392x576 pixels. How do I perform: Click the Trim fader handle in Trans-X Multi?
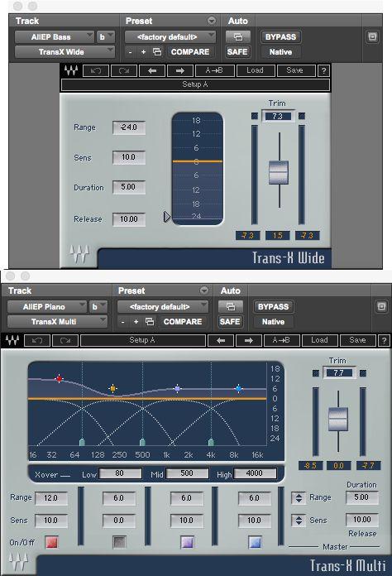click(x=338, y=419)
